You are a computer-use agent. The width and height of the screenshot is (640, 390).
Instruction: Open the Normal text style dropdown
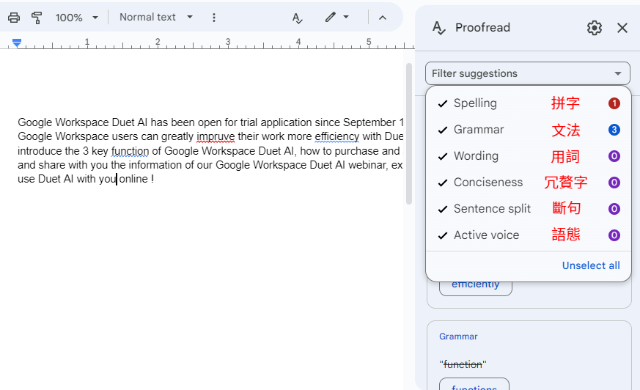[x=156, y=17]
